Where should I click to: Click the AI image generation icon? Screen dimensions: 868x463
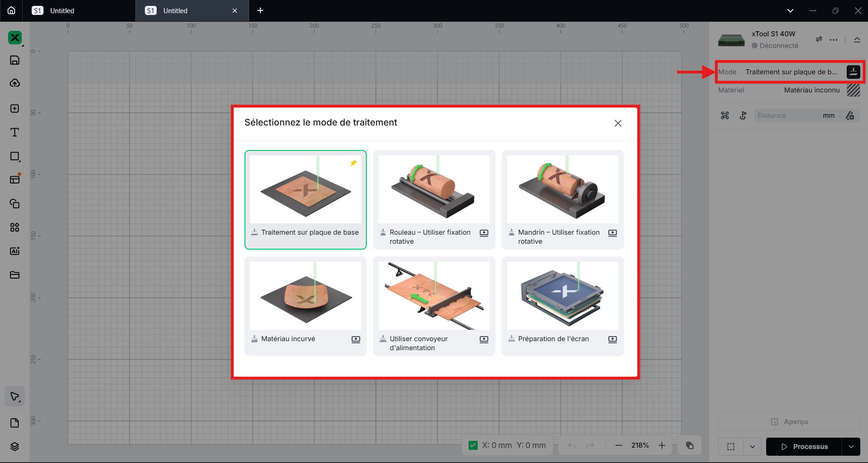[x=14, y=251]
